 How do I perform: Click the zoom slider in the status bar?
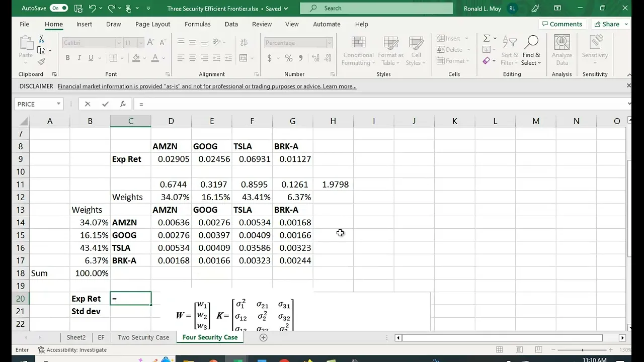[x=582, y=350]
